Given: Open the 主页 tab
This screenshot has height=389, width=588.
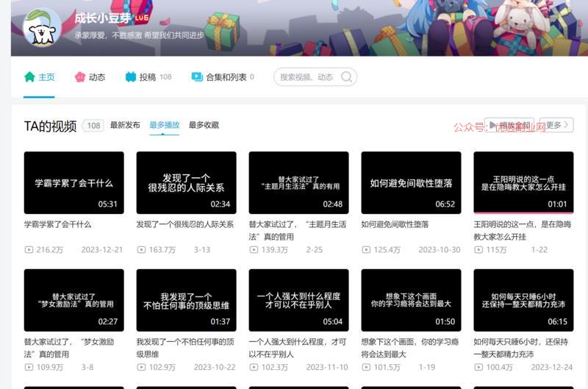Looking at the screenshot, I should (40, 77).
